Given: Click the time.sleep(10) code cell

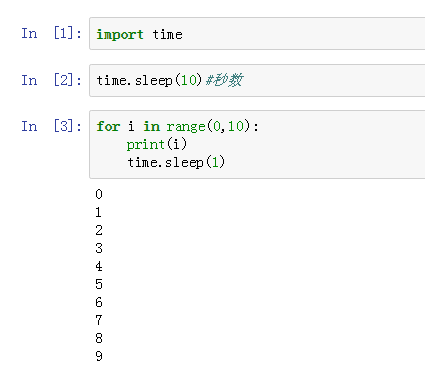Looking at the screenshot, I should point(257,80).
